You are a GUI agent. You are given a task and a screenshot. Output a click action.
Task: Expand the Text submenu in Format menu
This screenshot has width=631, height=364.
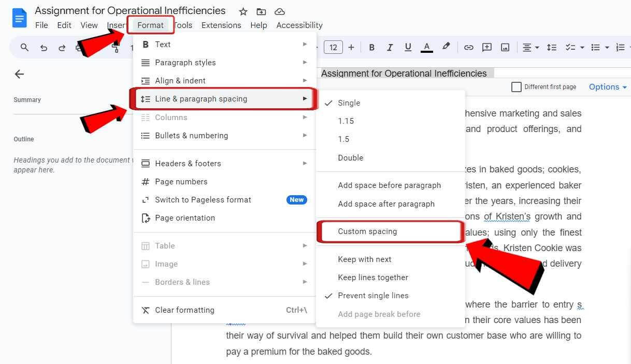tap(163, 44)
